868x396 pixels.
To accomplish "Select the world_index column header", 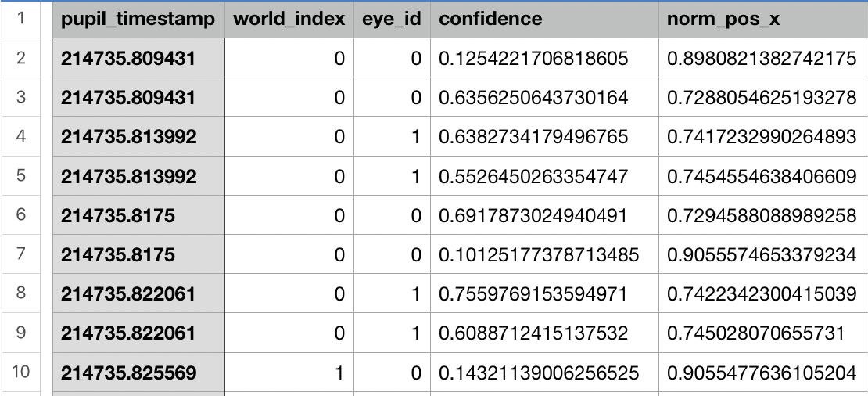I will click(x=289, y=20).
